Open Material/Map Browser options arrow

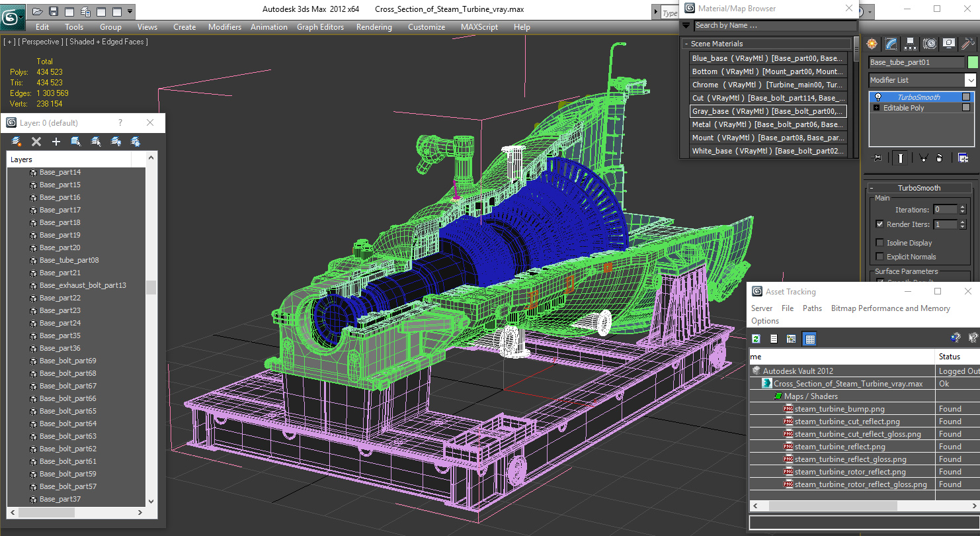pos(686,26)
